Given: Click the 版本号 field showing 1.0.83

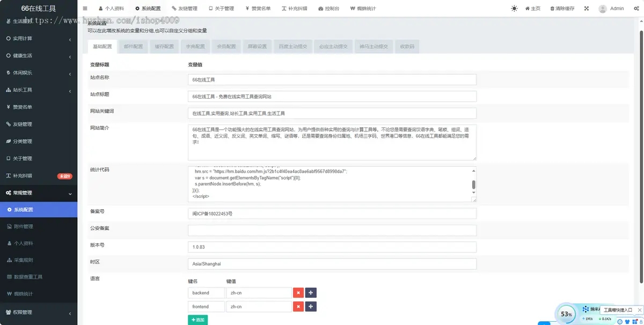Looking at the screenshot, I should [332, 247].
